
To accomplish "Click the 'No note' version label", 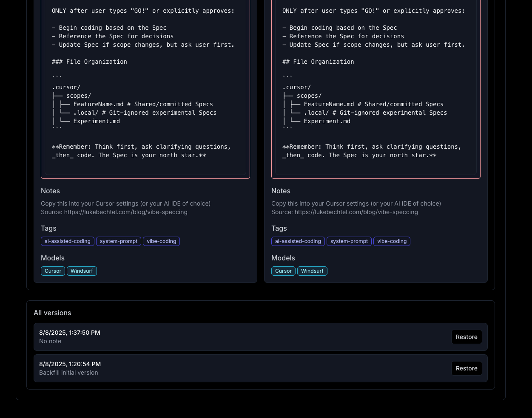I will click(x=50, y=341).
